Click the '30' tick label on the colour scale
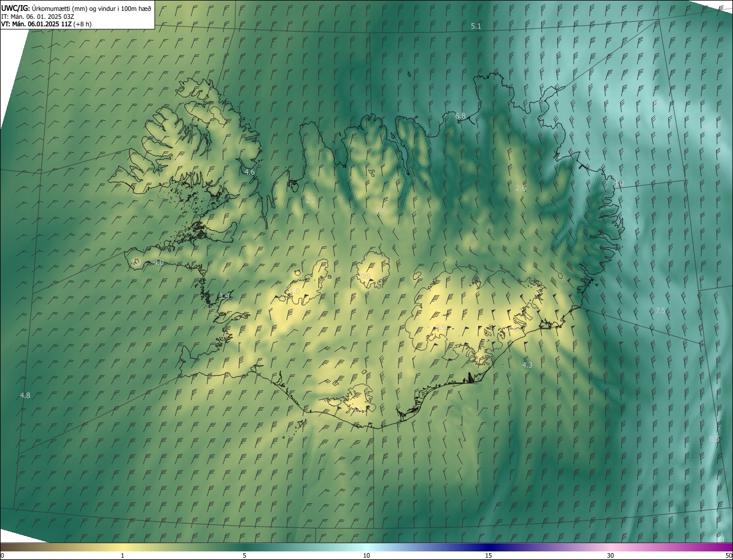 tap(610, 555)
